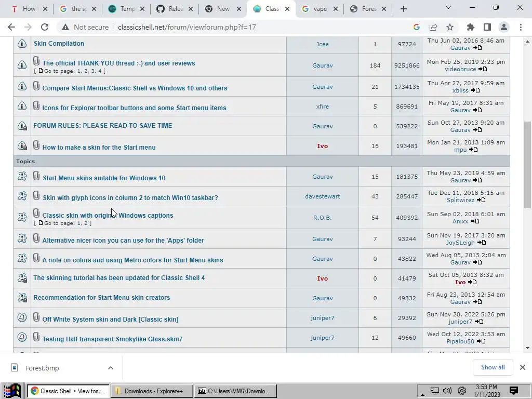This screenshot has height=399, width=532.
Task: Open Forest.bmp downloaded file
Action: click(42, 368)
